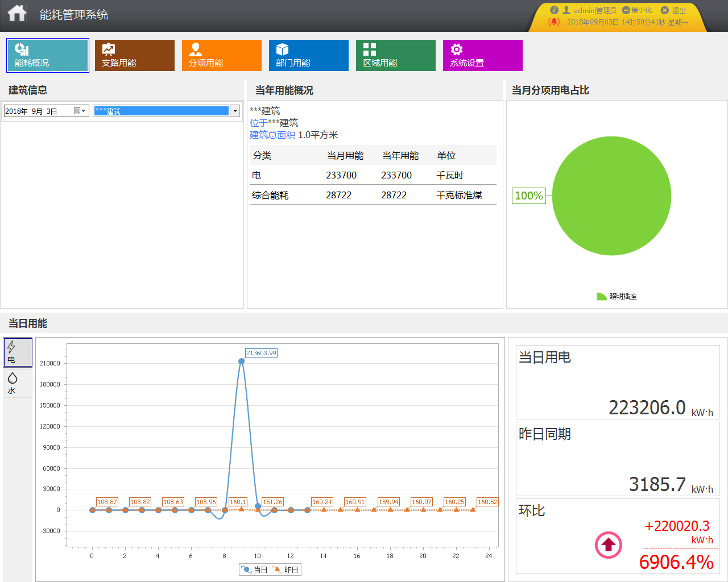Open the 能耗概况 overview module
This screenshot has height=582, width=728.
pos(48,56)
